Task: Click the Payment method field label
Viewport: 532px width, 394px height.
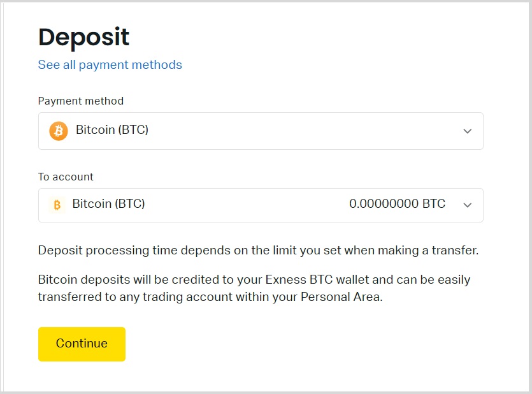Action: click(81, 101)
